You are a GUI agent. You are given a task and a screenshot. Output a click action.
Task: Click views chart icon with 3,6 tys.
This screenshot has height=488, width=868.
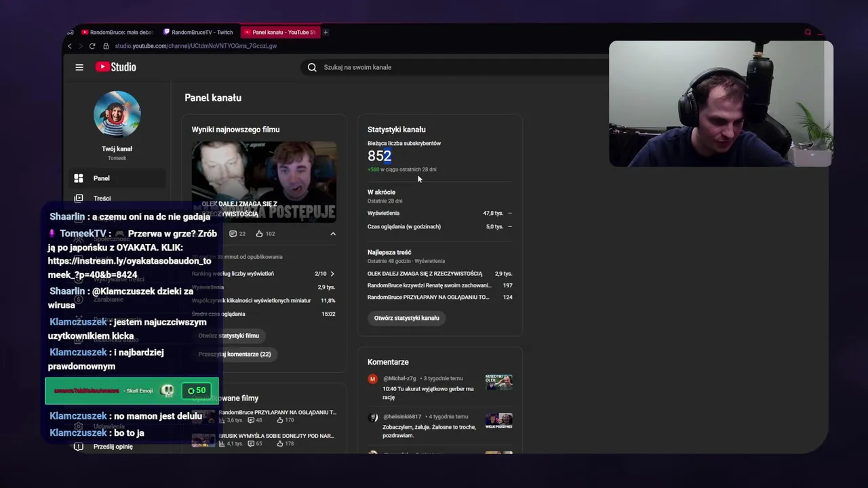pos(222,420)
